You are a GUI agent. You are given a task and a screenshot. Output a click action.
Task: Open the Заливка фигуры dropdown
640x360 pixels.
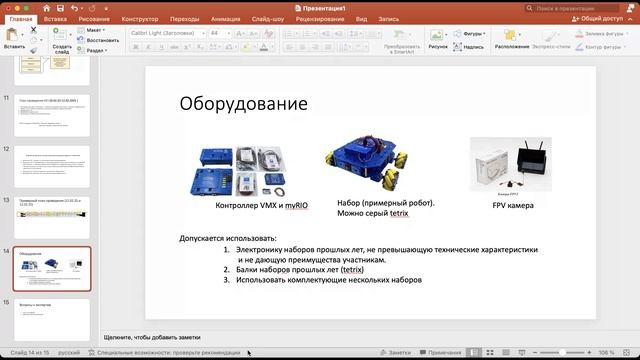pyautogui.click(x=602, y=33)
